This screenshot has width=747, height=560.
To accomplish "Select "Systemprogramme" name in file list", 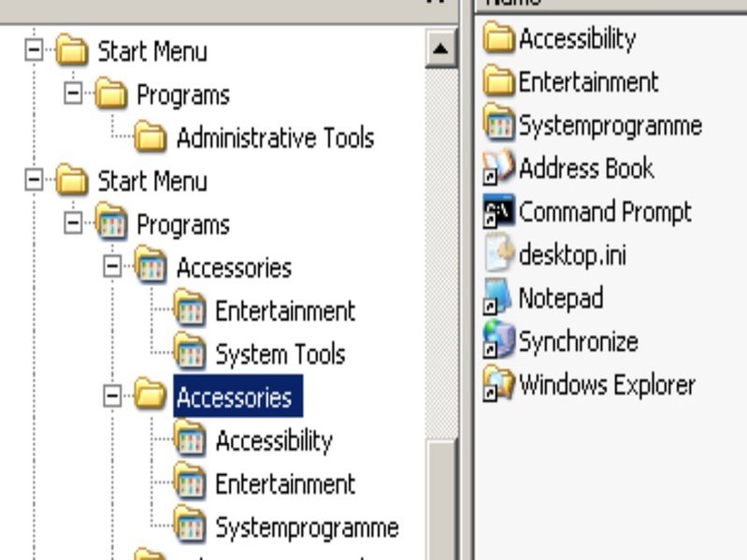I will 611,125.
